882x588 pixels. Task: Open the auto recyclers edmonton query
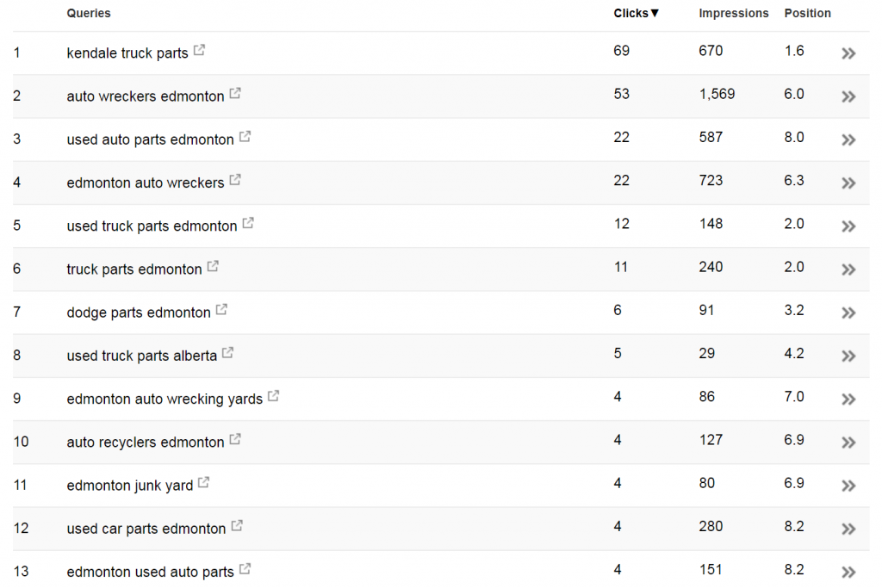145,443
